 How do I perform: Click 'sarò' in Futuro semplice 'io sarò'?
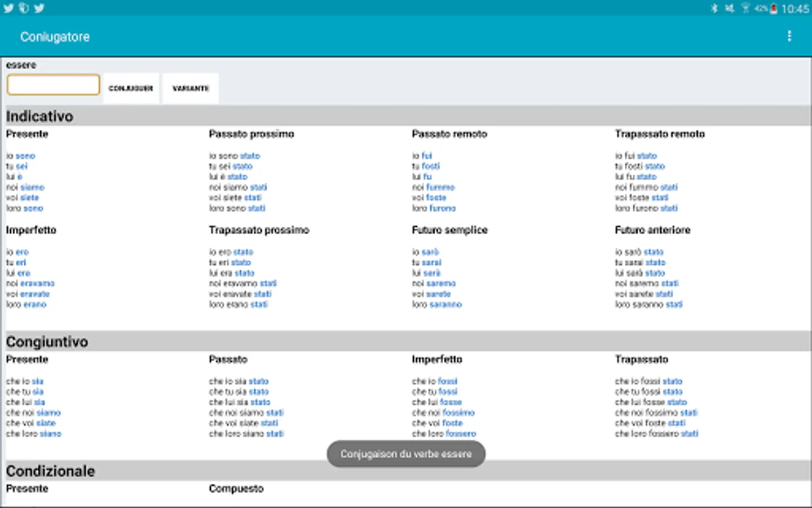click(x=430, y=252)
